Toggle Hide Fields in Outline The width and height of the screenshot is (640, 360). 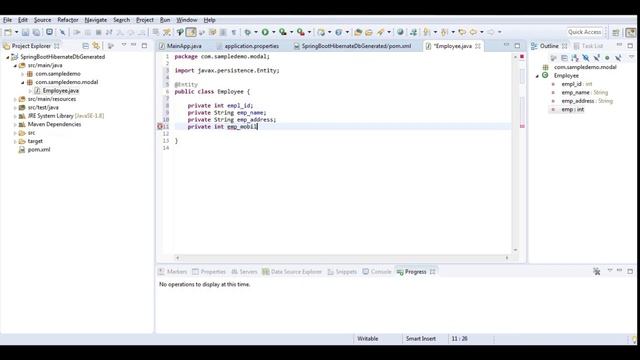tap(586, 58)
